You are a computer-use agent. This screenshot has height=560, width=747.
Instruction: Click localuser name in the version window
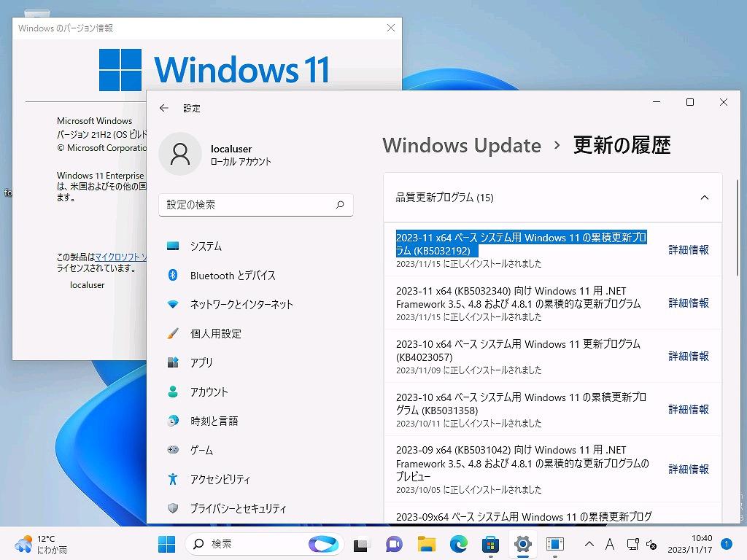88,285
